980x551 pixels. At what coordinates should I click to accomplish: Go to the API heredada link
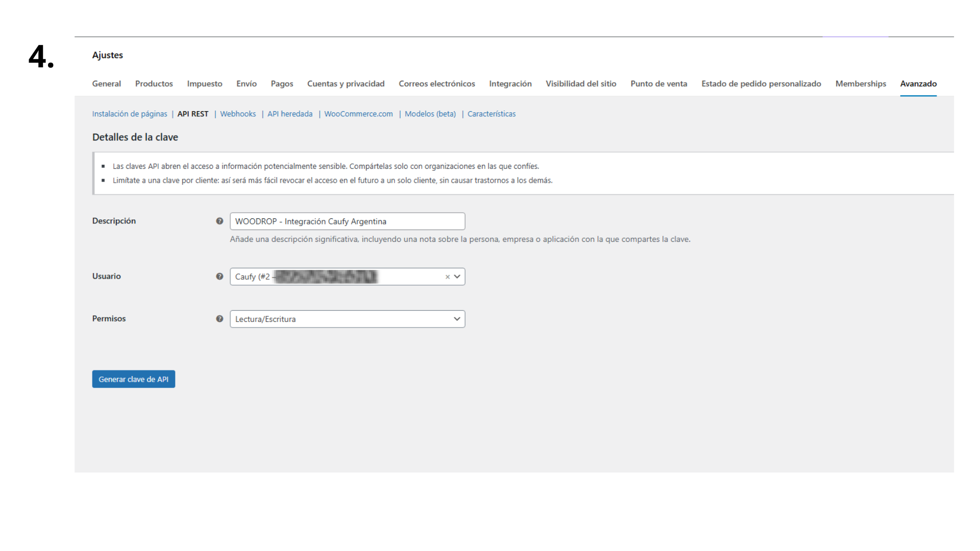[290, 114]
